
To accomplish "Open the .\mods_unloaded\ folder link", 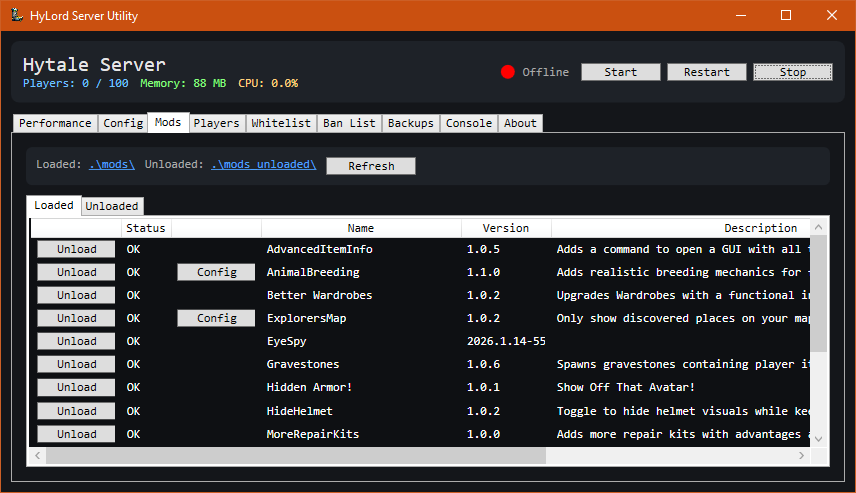I will pos(264,164).
